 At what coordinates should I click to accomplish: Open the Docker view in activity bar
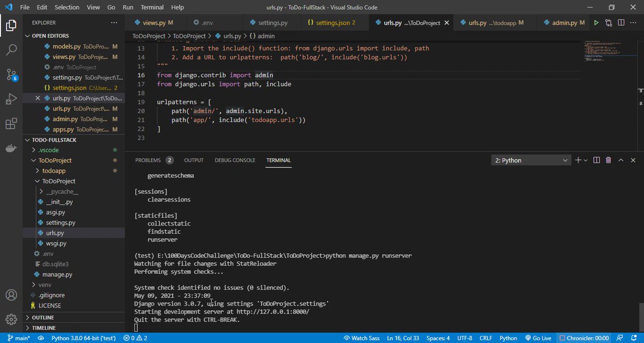click(11, 148)
